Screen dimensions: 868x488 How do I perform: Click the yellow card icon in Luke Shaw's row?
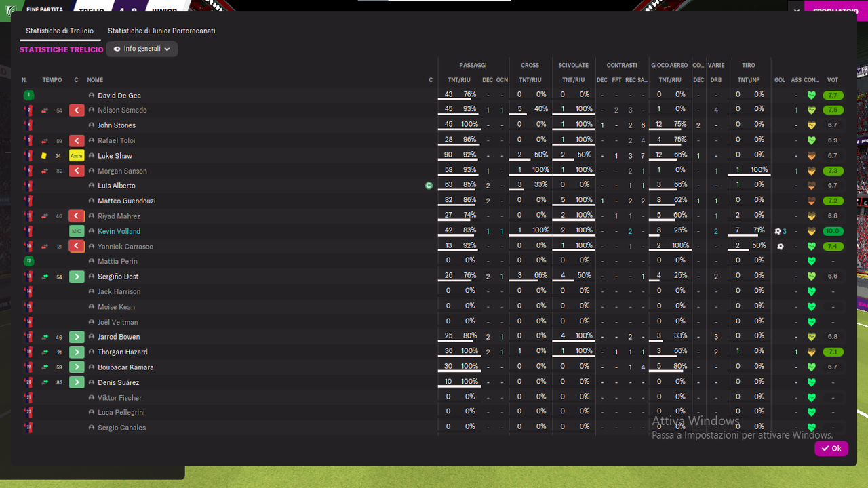(x=44, y=156)
